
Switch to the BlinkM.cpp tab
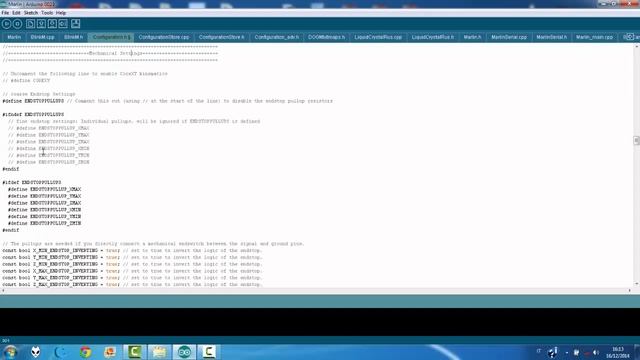click(42, 37)
